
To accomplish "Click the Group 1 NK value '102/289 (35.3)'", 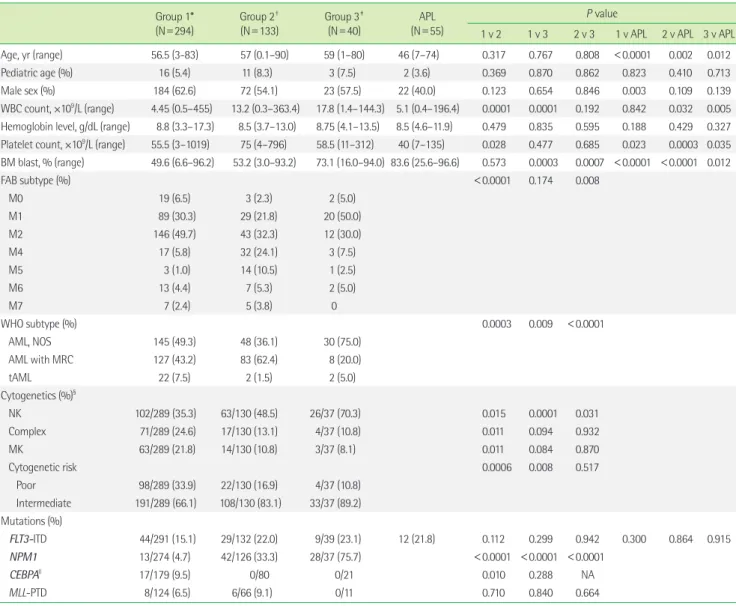I will (x=166, y=414).
